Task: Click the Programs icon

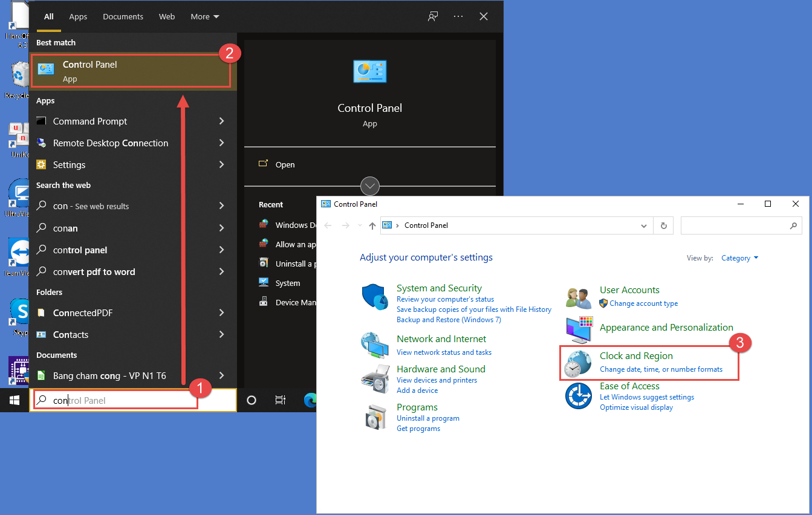Action: pyautogui.click(x=375, y=416)
